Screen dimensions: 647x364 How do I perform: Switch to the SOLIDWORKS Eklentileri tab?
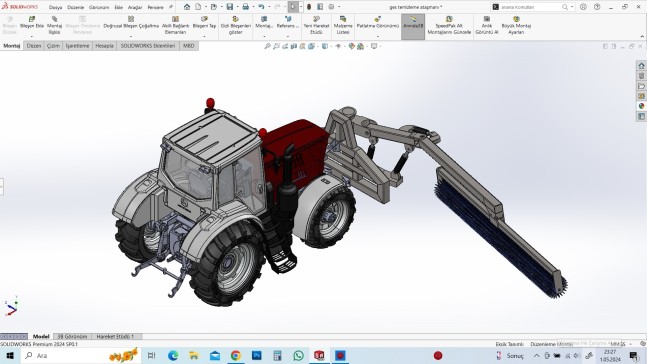tap(148, 46)
